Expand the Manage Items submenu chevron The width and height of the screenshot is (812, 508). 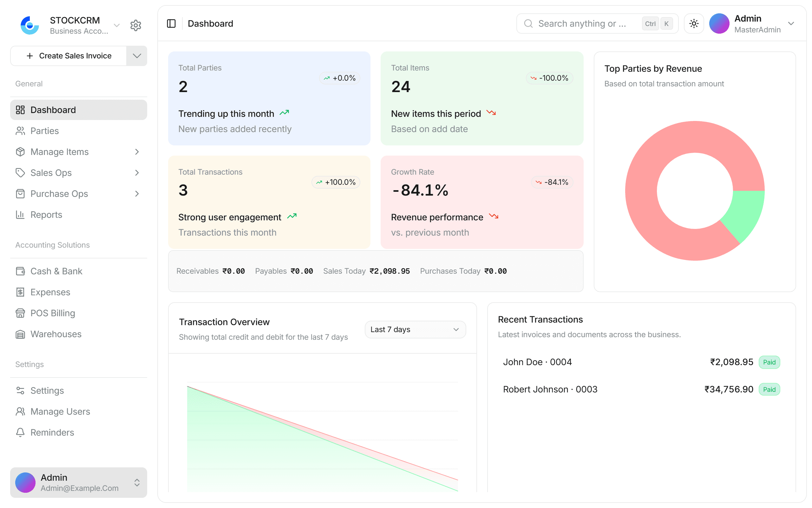(x=137, y=152)
